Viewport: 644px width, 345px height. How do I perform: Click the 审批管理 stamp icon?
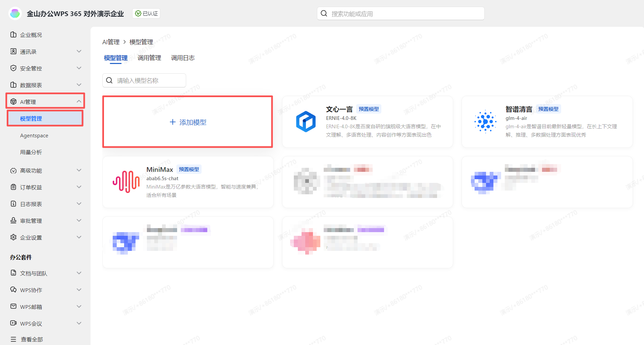(13, 220)
